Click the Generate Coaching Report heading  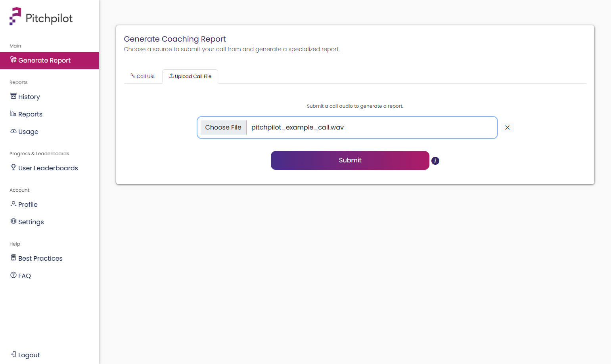tap(175, 39)
